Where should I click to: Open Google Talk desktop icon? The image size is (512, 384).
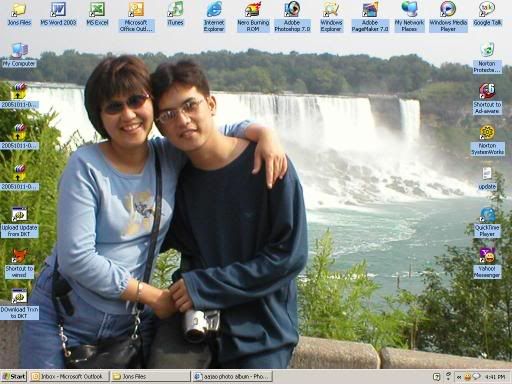(487, 14)
